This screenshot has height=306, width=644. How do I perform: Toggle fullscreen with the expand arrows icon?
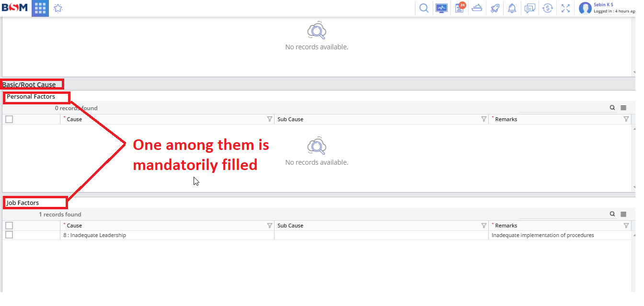(565, 8)
